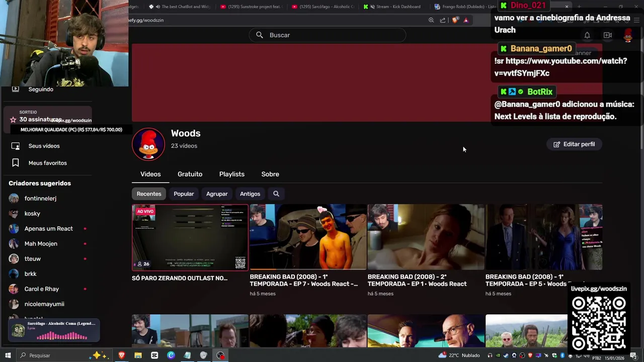Click the share page icon in address bar

(443, 20)
